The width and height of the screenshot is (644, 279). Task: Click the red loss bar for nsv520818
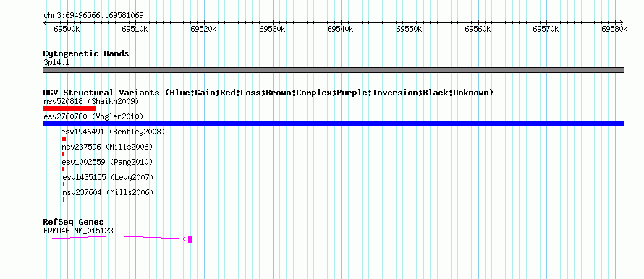[69, 108]
